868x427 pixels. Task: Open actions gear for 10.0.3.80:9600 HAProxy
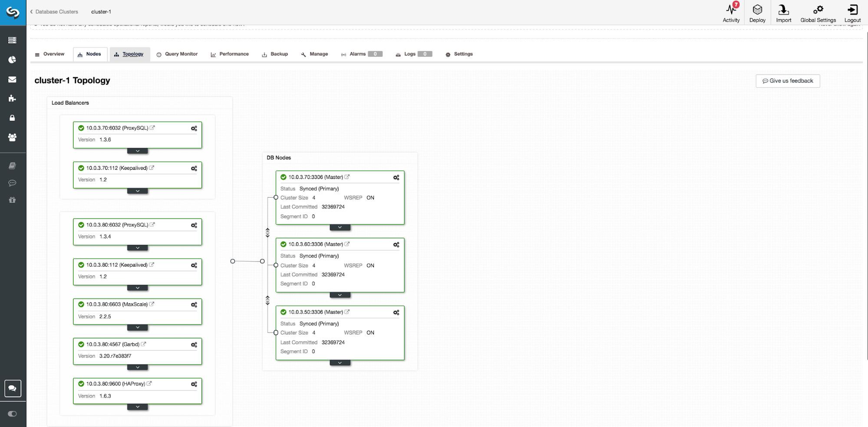coord(194,384)
